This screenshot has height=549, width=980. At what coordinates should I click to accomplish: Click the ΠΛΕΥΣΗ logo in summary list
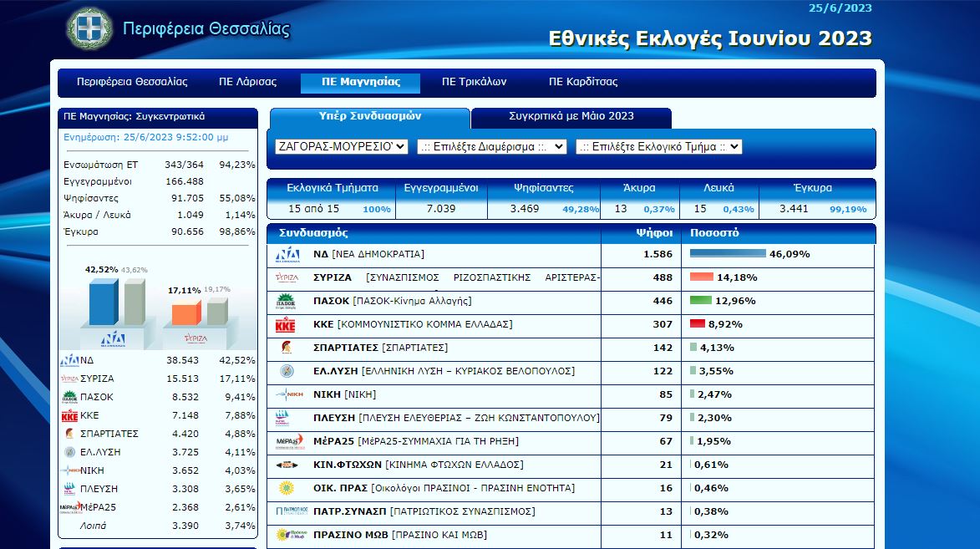point(69,489)
